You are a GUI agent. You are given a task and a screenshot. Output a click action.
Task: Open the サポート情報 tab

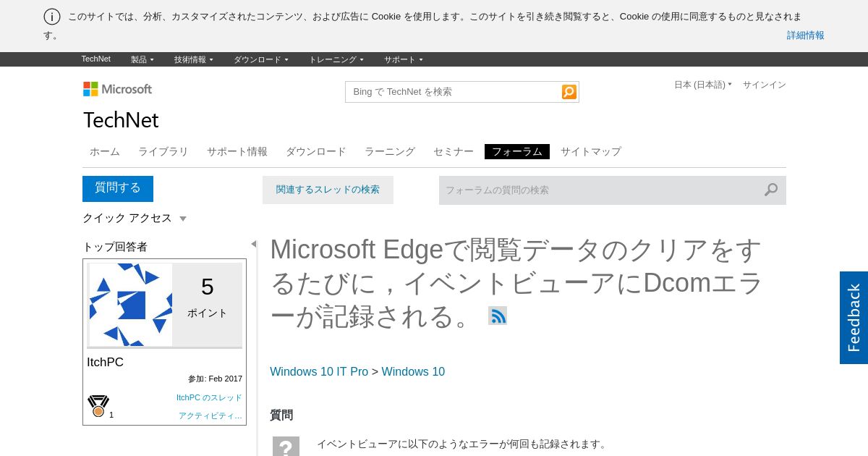[x=237, y=151]
